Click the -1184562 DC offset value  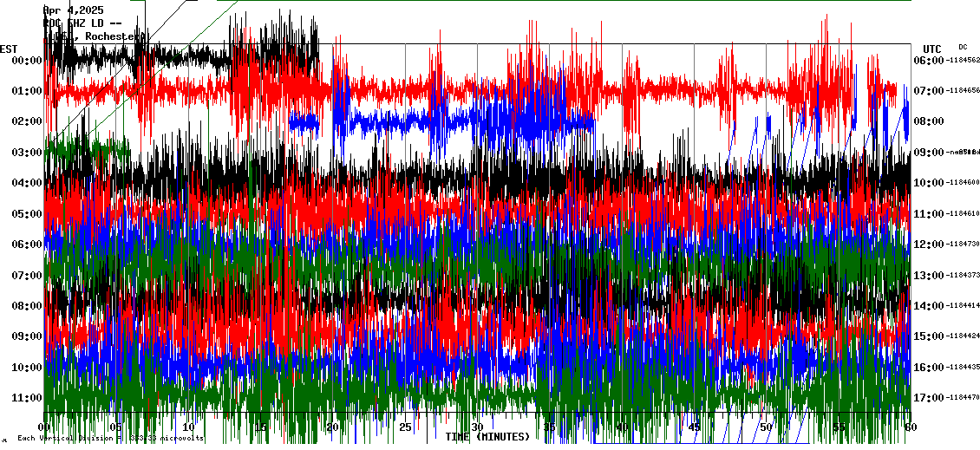tap(963, 61)
